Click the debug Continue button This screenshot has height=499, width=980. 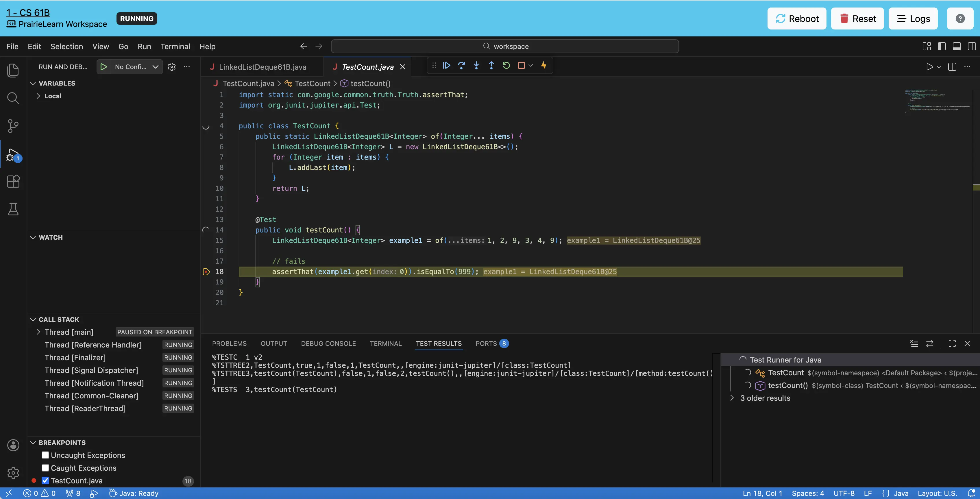pyautogui.click(x=447, y=65)
